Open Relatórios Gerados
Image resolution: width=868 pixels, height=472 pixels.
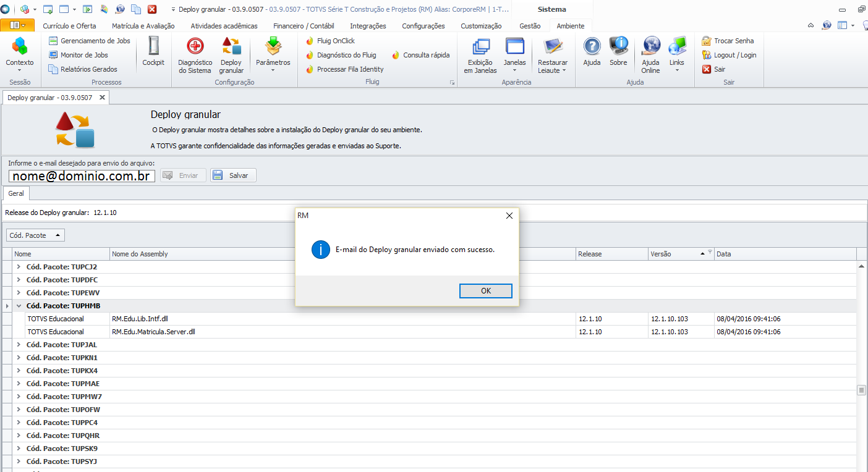82,69
